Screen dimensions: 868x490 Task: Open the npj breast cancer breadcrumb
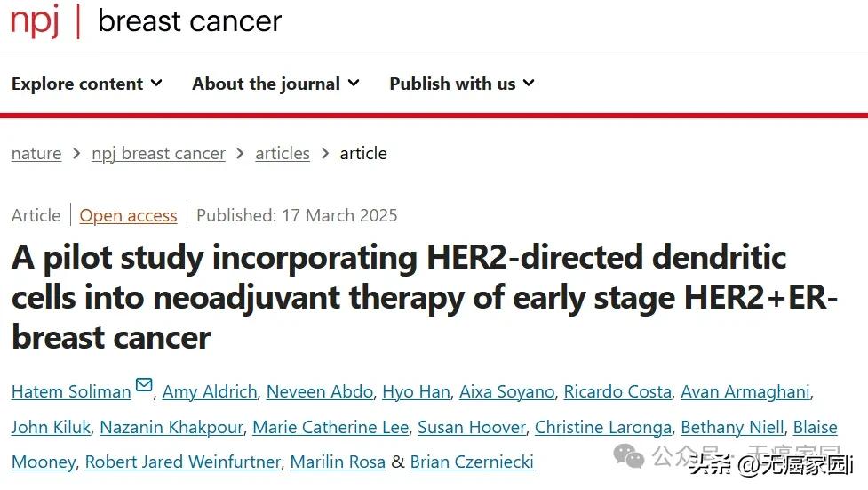(158, 153)
